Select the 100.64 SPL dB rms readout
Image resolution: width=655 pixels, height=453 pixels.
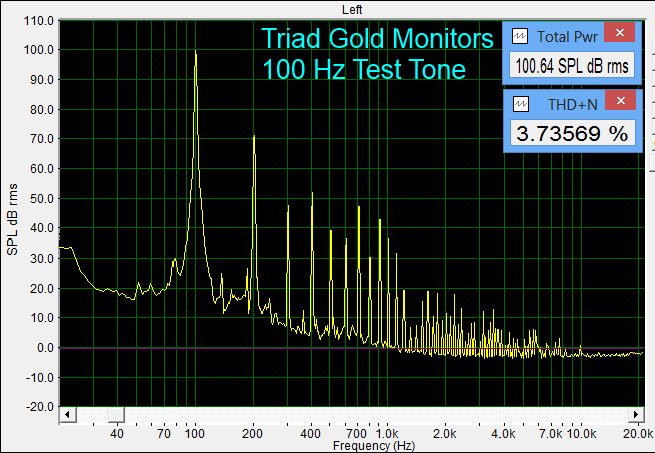pyautogui.click(x=572, y=66)
